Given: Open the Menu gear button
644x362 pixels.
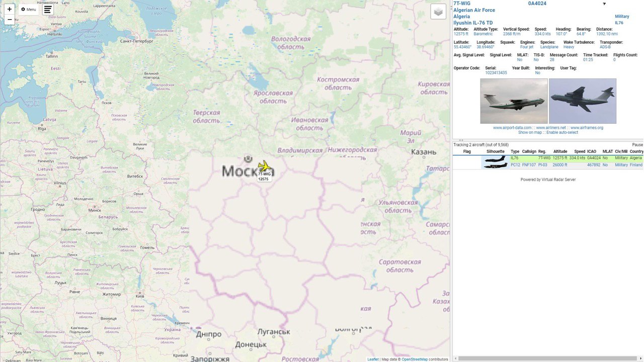Looking at the screenshot, I should (28, 9).
